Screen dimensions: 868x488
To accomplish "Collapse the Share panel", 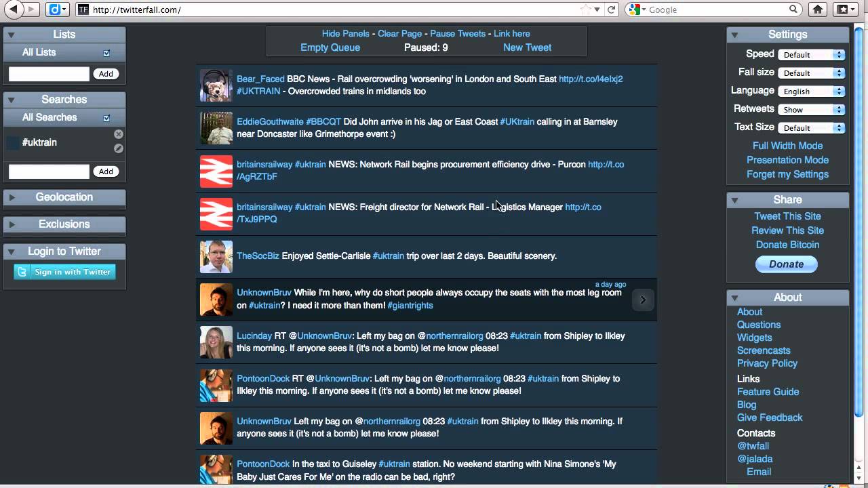I will [x=734, y=200].
